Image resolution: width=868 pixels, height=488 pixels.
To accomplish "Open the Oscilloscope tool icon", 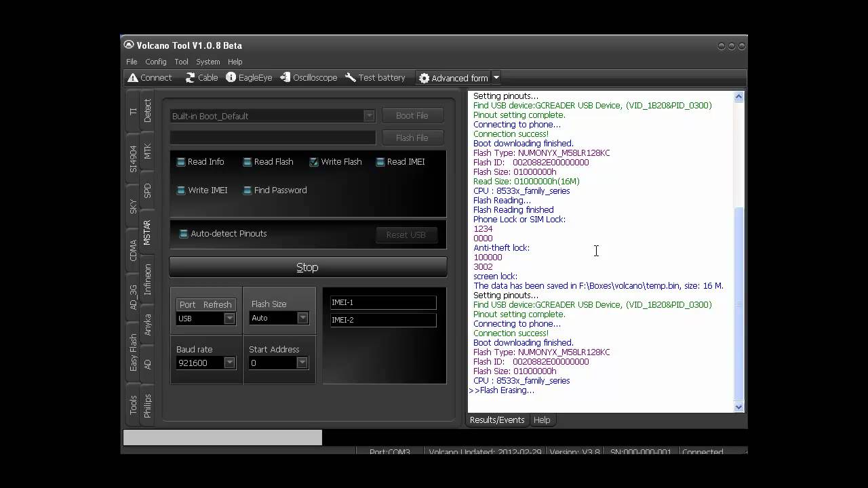I will pos(285,77).
